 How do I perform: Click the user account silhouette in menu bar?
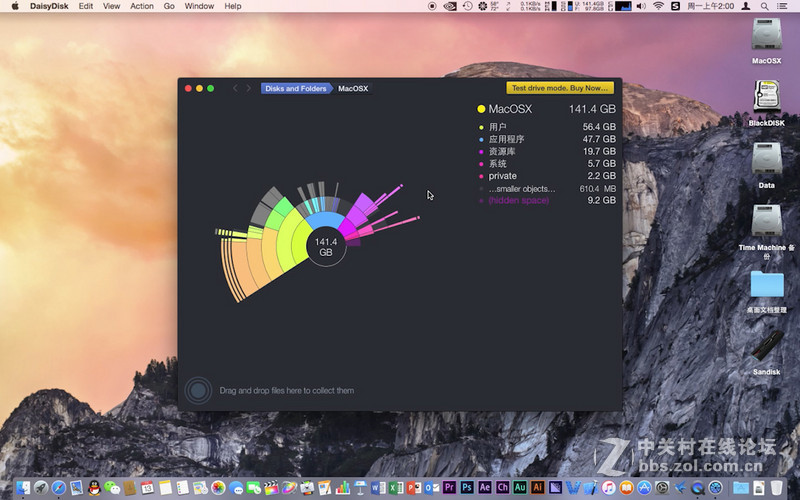click(x=745, y=6)
